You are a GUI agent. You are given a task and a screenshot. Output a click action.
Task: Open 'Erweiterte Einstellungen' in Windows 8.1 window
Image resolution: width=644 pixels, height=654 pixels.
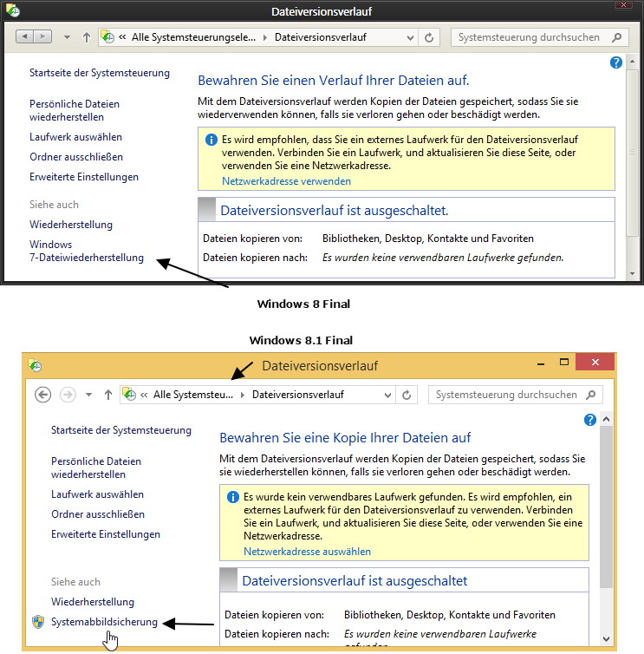click(106, 534)
